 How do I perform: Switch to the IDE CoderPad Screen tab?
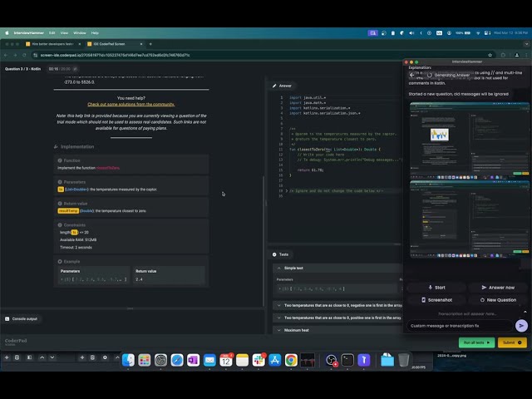tap(115, 44)
